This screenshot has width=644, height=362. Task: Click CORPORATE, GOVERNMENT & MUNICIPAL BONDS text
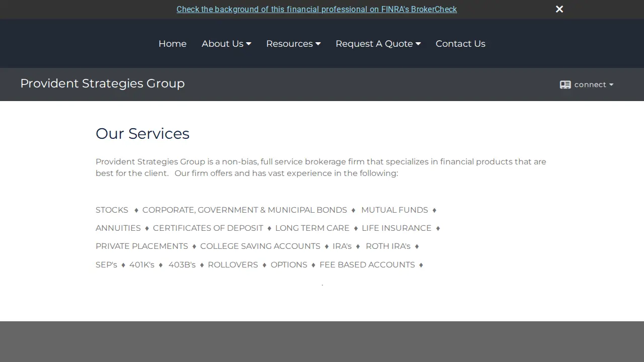click(245, 210)
